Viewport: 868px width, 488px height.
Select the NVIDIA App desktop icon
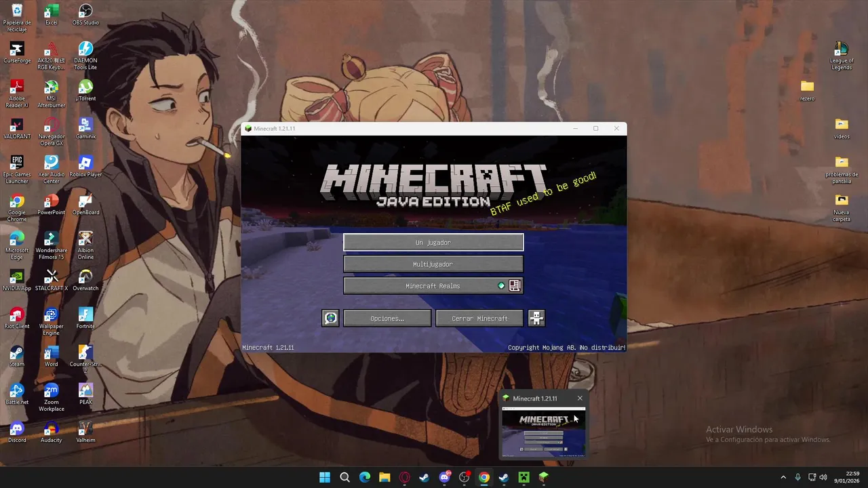17,281
